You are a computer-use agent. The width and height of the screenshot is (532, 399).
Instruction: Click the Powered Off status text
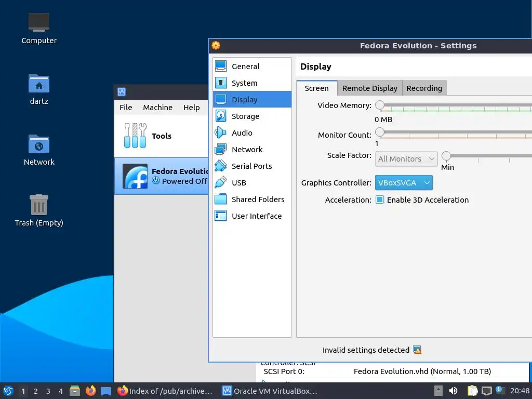pyautogui.click(x=184, y=181)
